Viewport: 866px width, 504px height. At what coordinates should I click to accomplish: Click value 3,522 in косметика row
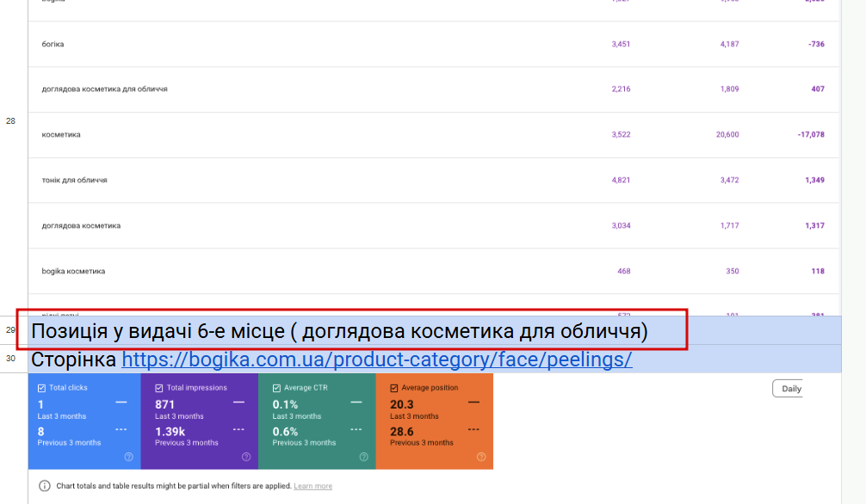pyautogui.click(x=621, y=135)
